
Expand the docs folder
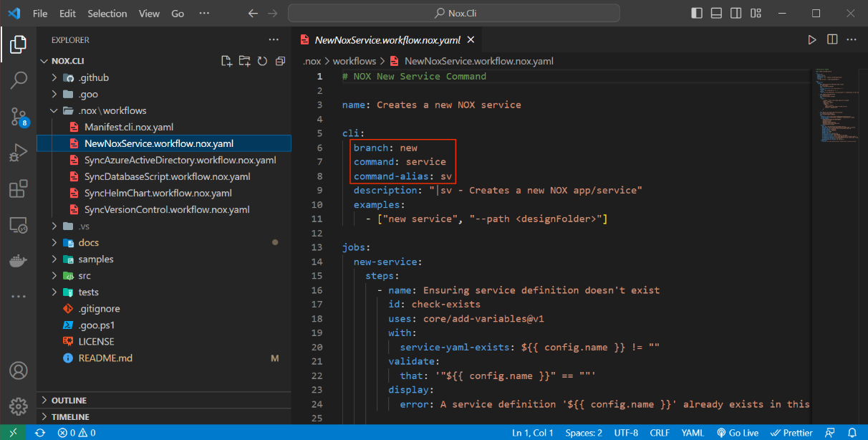(x=89, y=243)
